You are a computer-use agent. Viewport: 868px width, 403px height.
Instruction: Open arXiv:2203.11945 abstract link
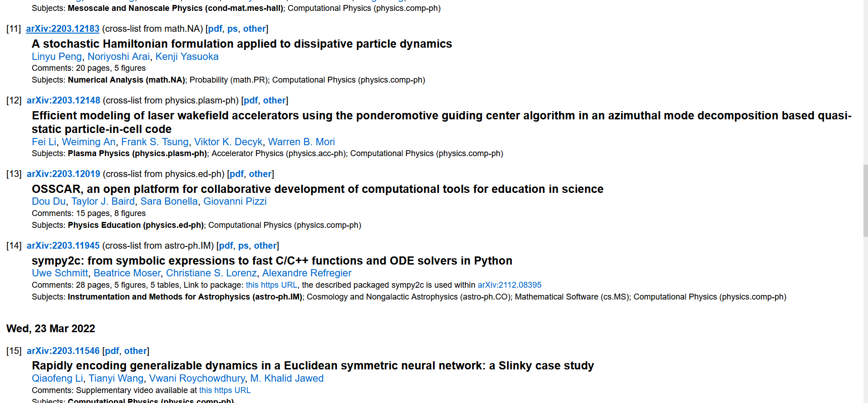tap(63, 246)
